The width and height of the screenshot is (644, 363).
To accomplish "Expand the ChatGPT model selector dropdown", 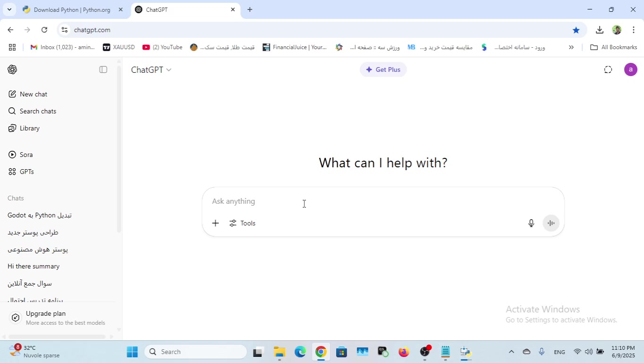I will coord(151,69).
